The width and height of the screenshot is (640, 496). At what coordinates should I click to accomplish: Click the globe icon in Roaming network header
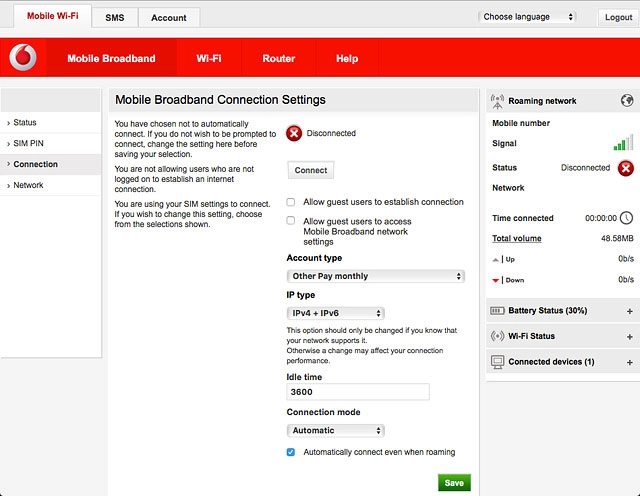click(x=626, y=101)
